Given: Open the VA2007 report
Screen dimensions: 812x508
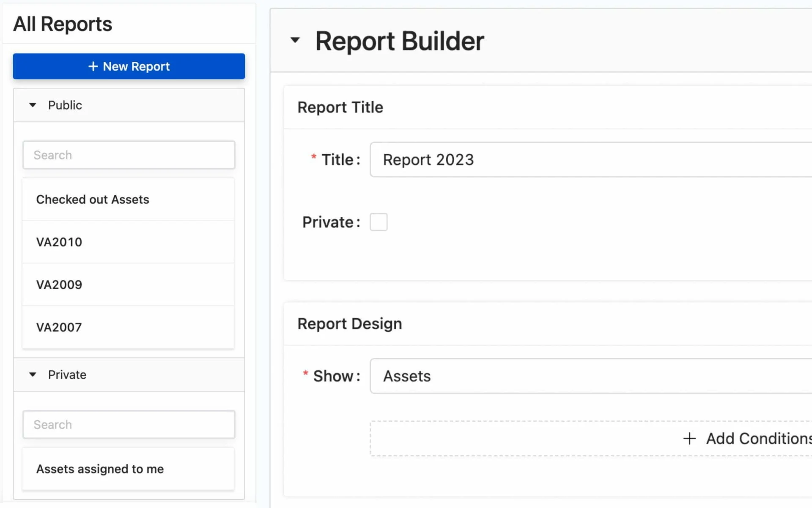Looking at the screenshot, I should click(x=128, y=327).
